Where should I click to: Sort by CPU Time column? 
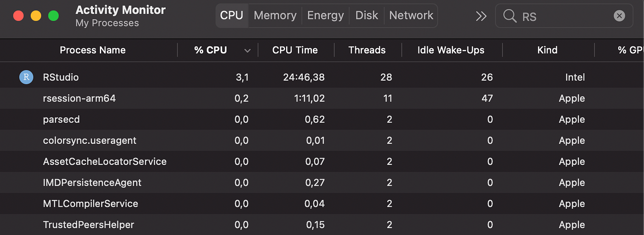coord(295,50)
